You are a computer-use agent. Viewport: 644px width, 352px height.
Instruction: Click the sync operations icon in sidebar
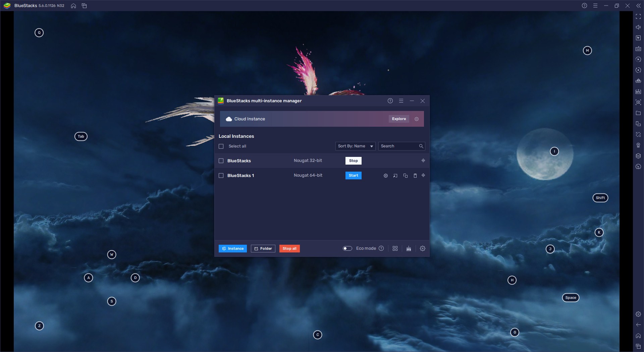[x=638, y=70]
